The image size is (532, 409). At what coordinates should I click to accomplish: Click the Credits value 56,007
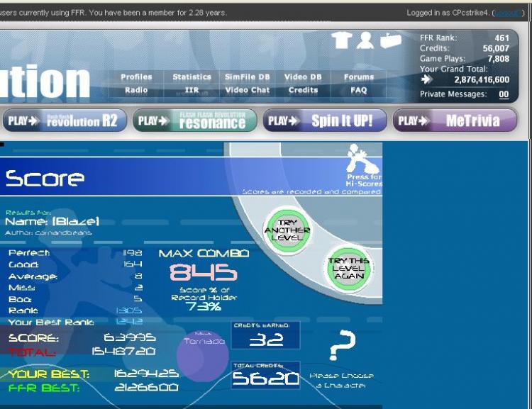(496, 48)
